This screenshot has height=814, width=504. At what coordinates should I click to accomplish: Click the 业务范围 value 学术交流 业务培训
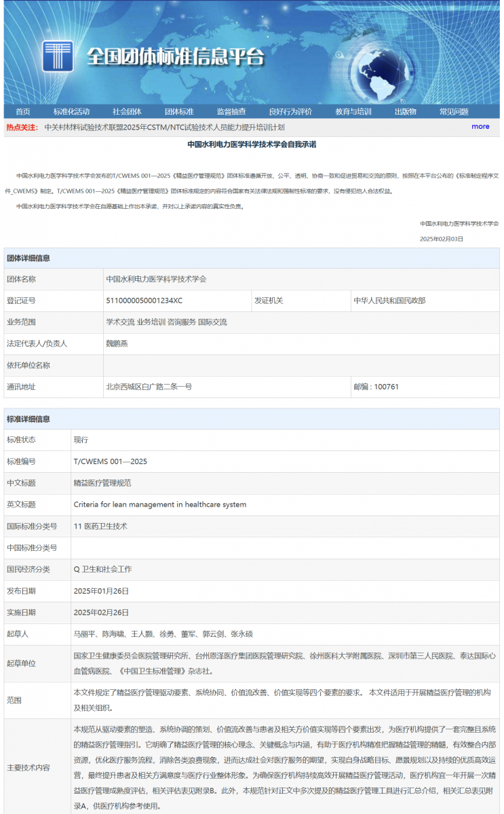point(166,322)
